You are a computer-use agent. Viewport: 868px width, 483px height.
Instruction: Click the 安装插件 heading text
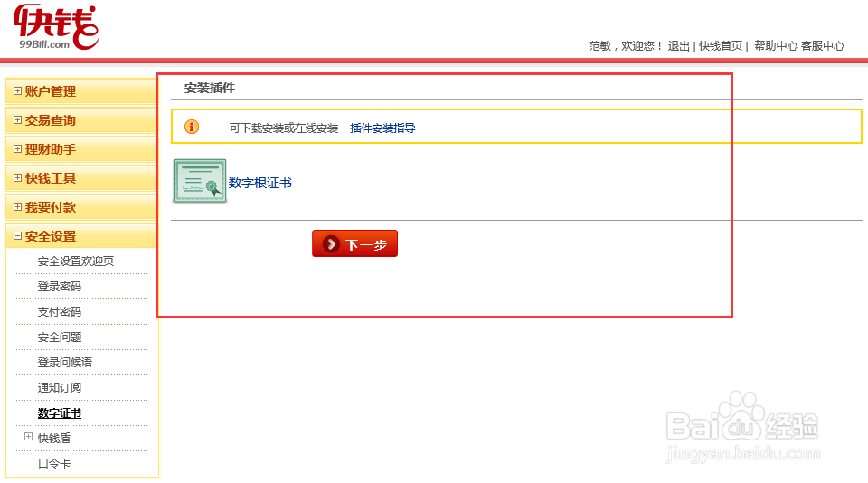click(210, 88)
